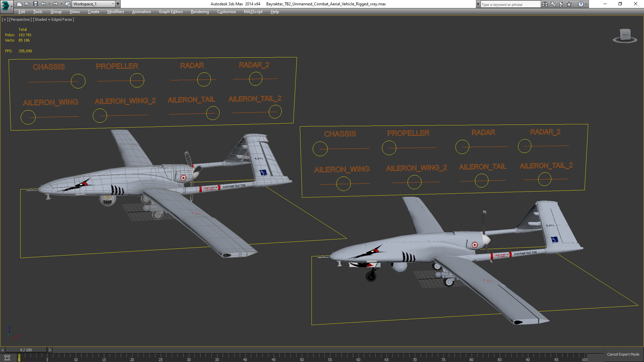Click the keyword or phrase search field
This screenshot has width=644, height=362.
tap(511, 4)
